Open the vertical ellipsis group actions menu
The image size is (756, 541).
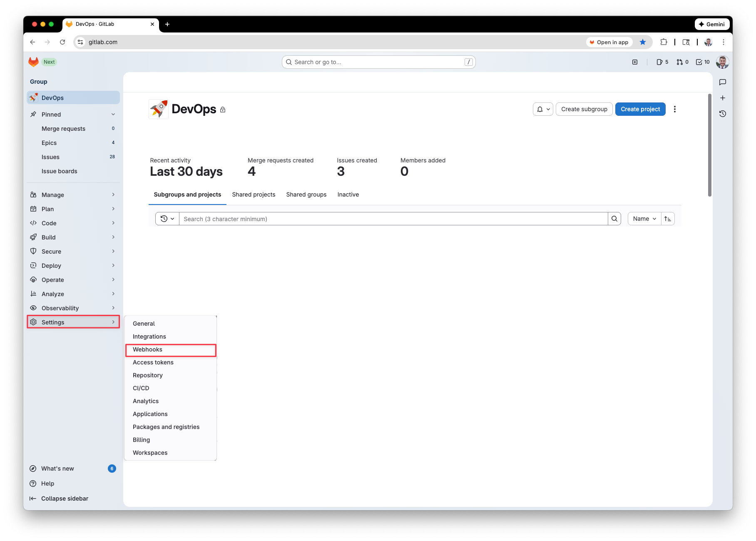(x=675, y=109)
